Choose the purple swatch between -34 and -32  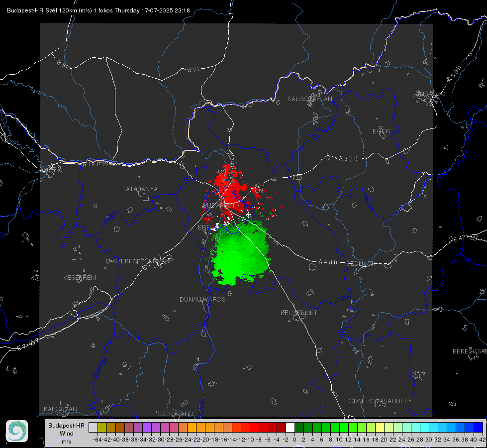[x=147, y=427]
